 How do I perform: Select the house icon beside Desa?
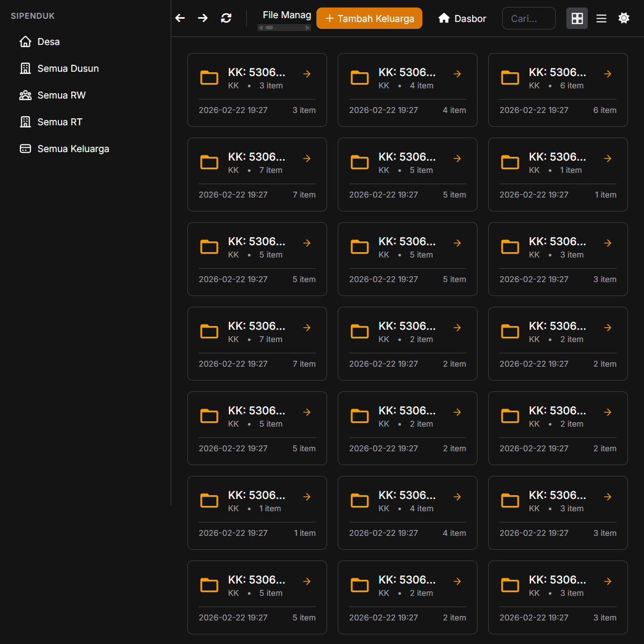coord(25,41)
